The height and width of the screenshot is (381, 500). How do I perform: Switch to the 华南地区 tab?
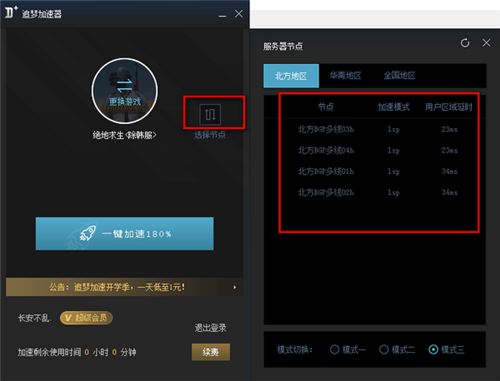pyautogui.click(x=345, y=76)
